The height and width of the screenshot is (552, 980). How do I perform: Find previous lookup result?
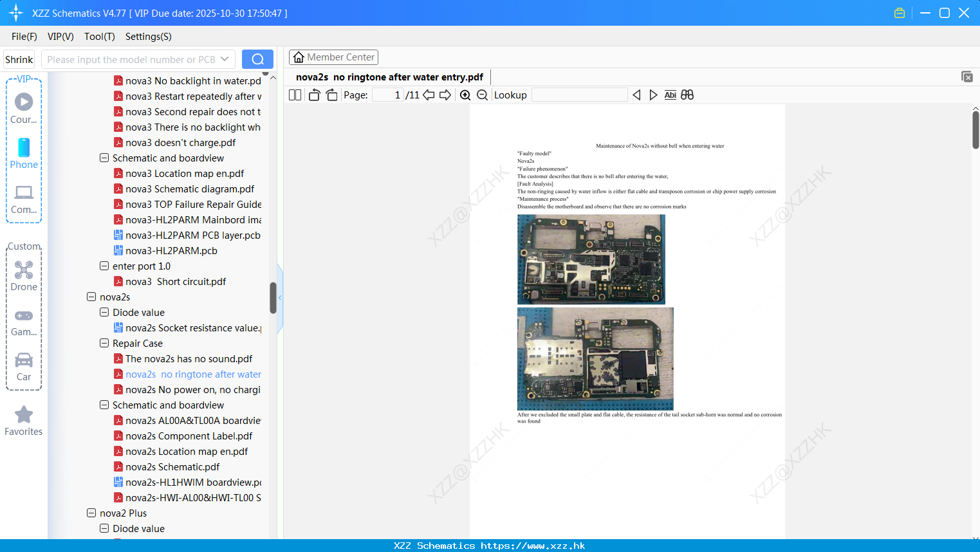(636, 95)
